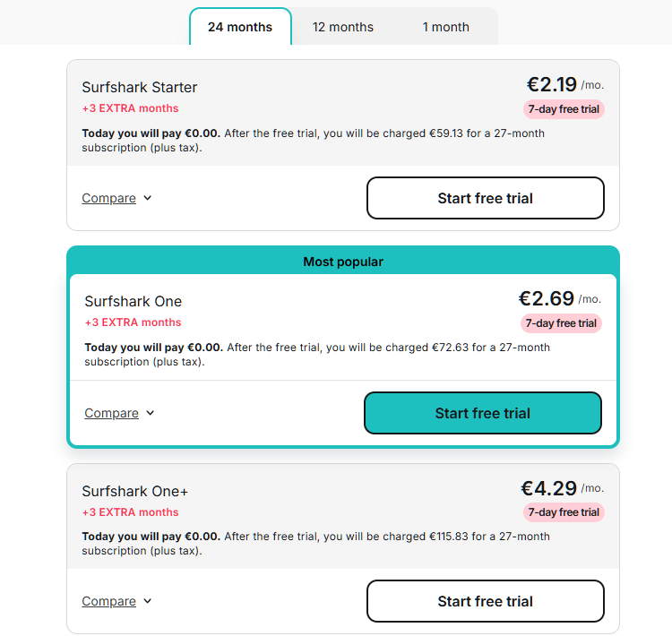Image resolution: width=672 pixels, height=636 pixels.
Task: Click the teal Start free trial button
Action: (x=482, y=413)
